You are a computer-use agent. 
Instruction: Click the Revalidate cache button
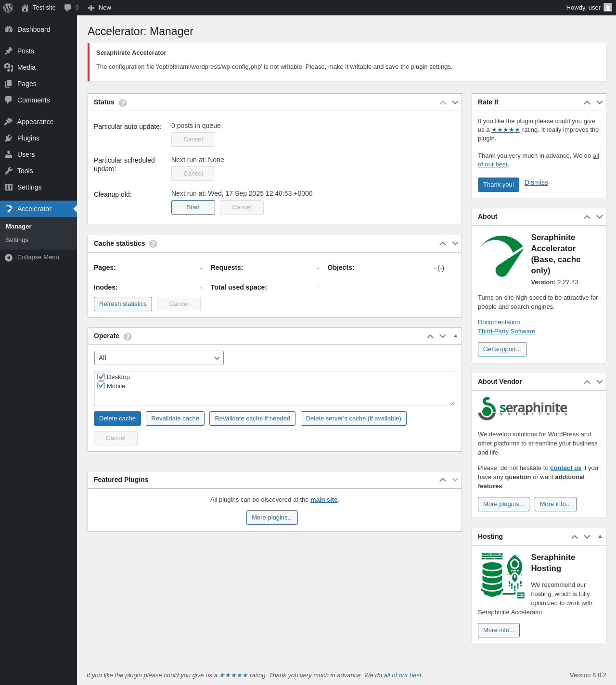(x=175, y=419)
